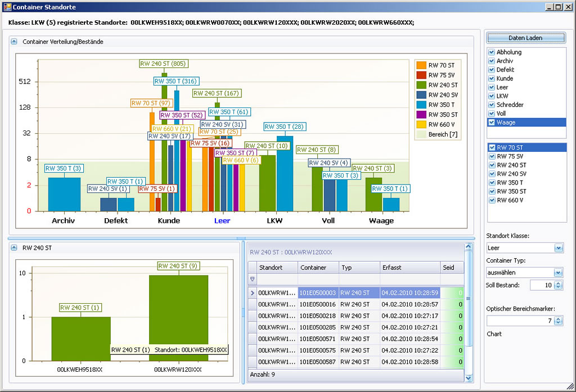Increase the Soll Bestand spinner value

click(x=557, y=283)
